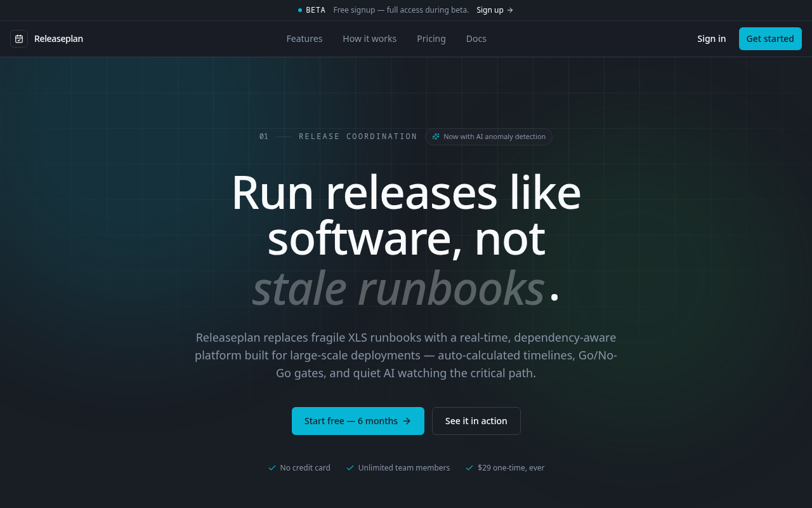812x508 pixels.
Task: Click the Releaseplan brand name
Action: pos(58,39)
